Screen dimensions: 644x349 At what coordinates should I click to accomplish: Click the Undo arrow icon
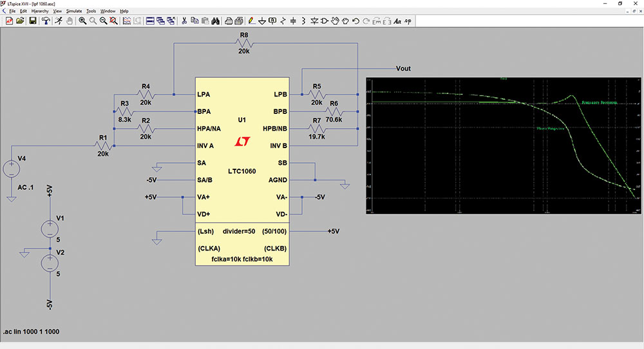[x=355, y=21]
